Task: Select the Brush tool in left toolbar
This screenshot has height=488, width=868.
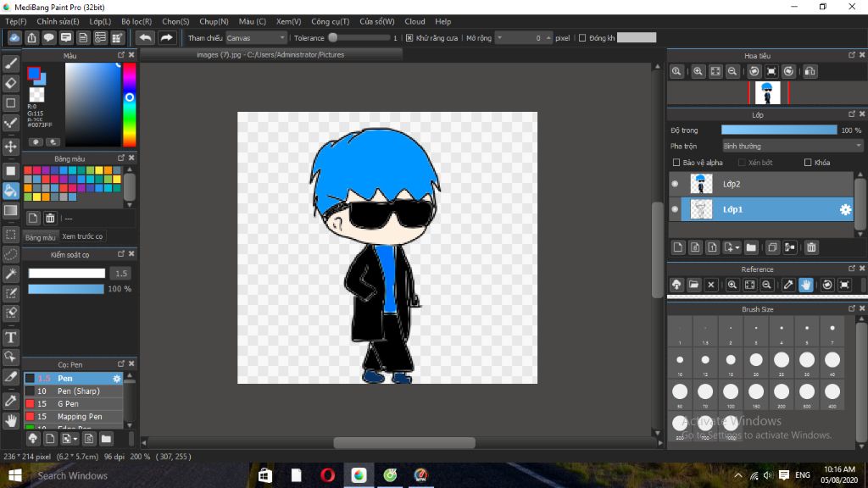Action: pos(10,64)
